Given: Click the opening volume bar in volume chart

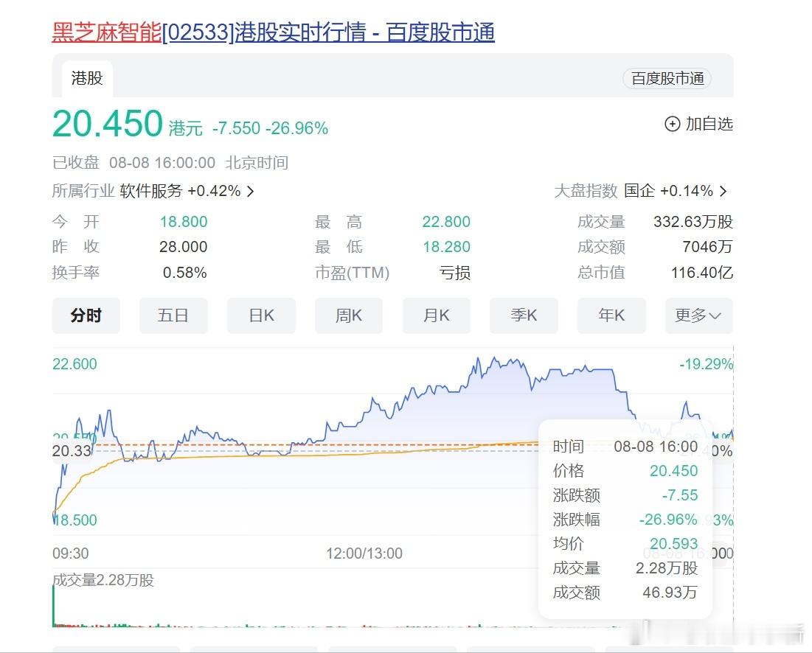Looking at the screenshot, I should click(53, 605).
